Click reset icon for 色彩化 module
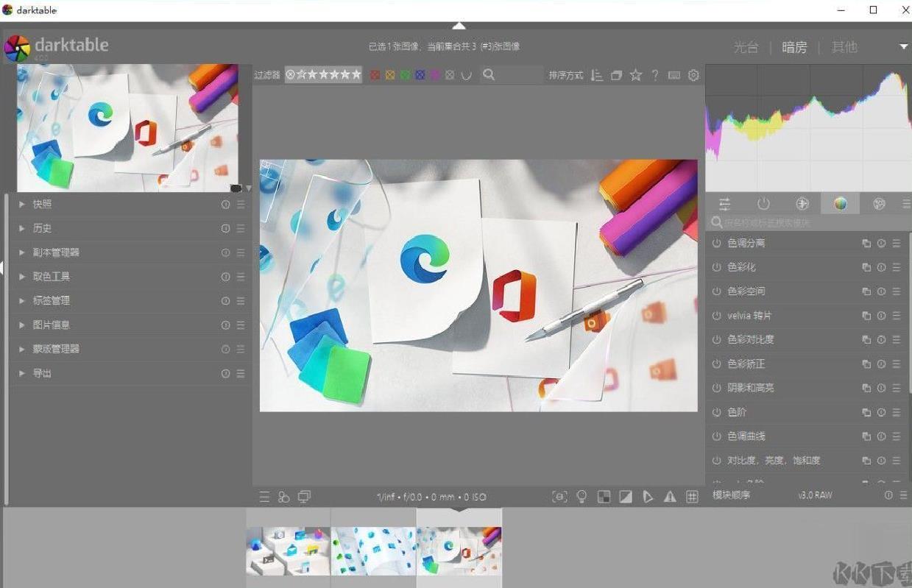The width and height of the screenshot is (912, 588). click(881, 267)
